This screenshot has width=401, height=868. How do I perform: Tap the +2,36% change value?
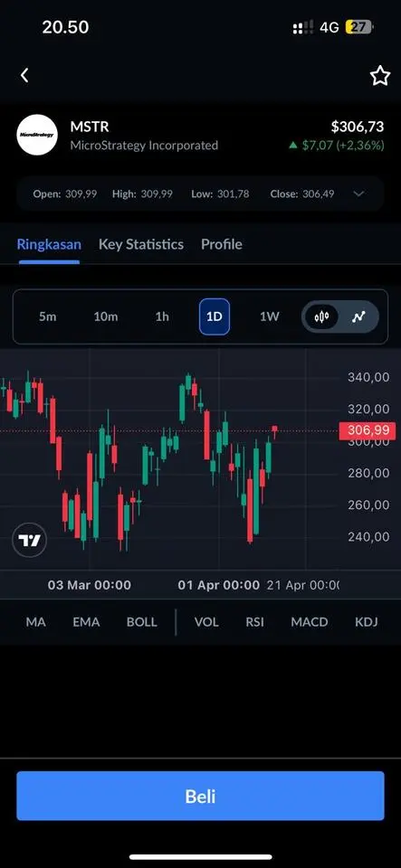360,146
